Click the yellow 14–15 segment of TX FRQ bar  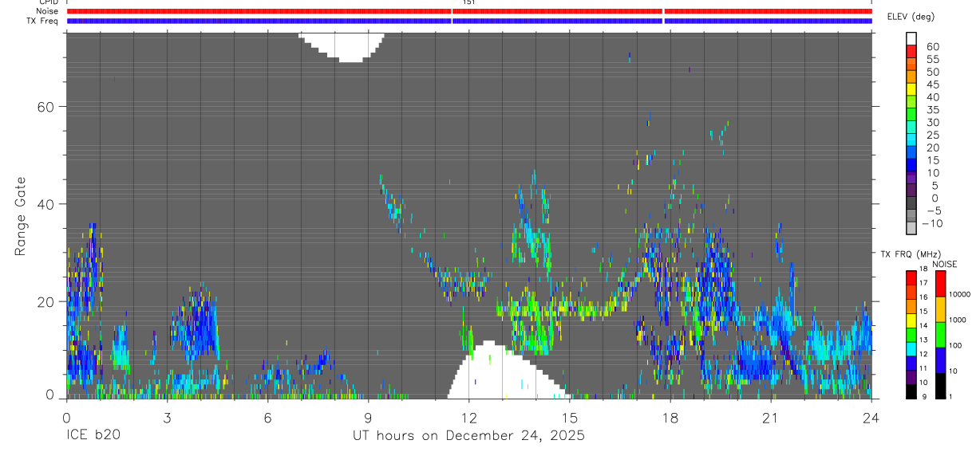(911, 320)
